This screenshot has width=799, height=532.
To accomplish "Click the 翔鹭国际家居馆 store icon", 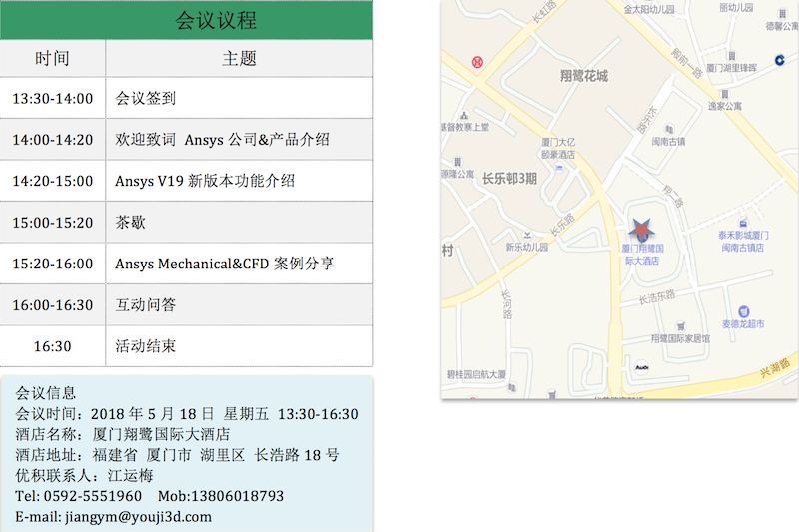I will [x=680, y=326].
